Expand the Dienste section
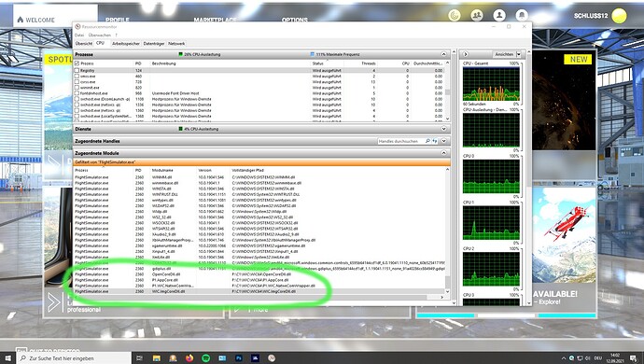The height and width of the screenshot is (364, 644). pyautogui.click(x=443, y=129)
